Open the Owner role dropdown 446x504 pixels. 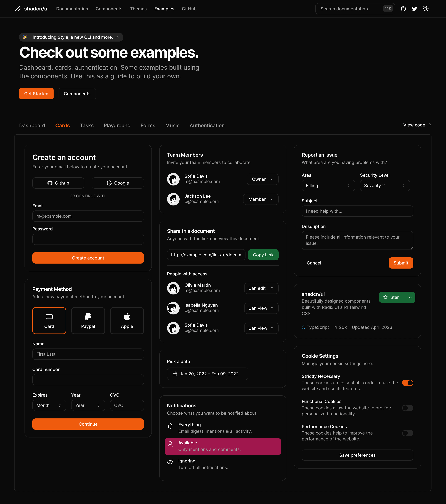(x=262, y=179)
